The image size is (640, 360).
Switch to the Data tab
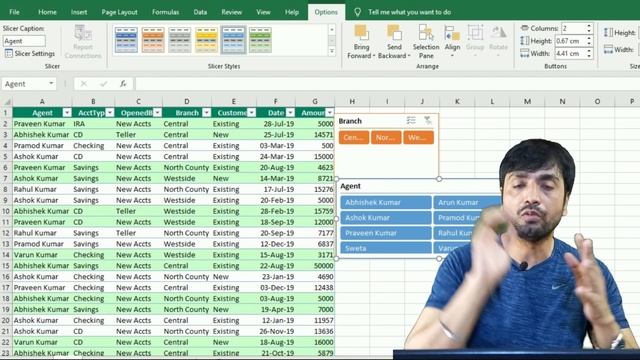tap(200, 12)
